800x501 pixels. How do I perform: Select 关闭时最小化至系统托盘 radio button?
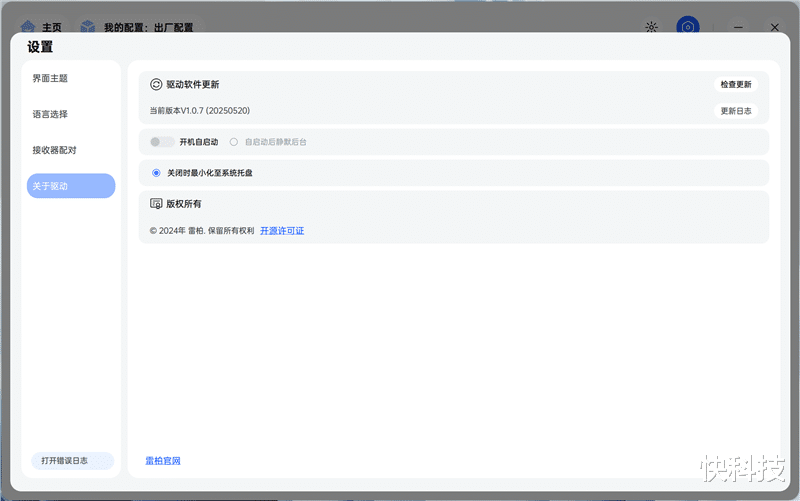[x=156, y=173]
